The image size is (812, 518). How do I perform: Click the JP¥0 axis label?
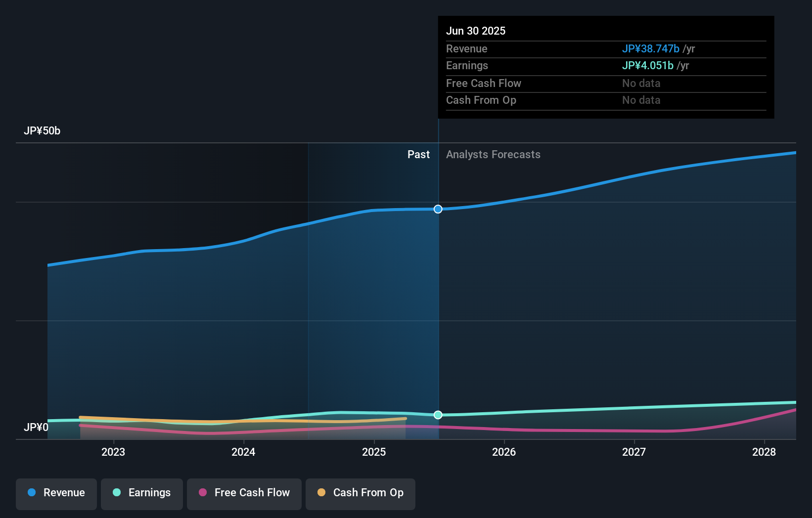[x=37, y=428]
